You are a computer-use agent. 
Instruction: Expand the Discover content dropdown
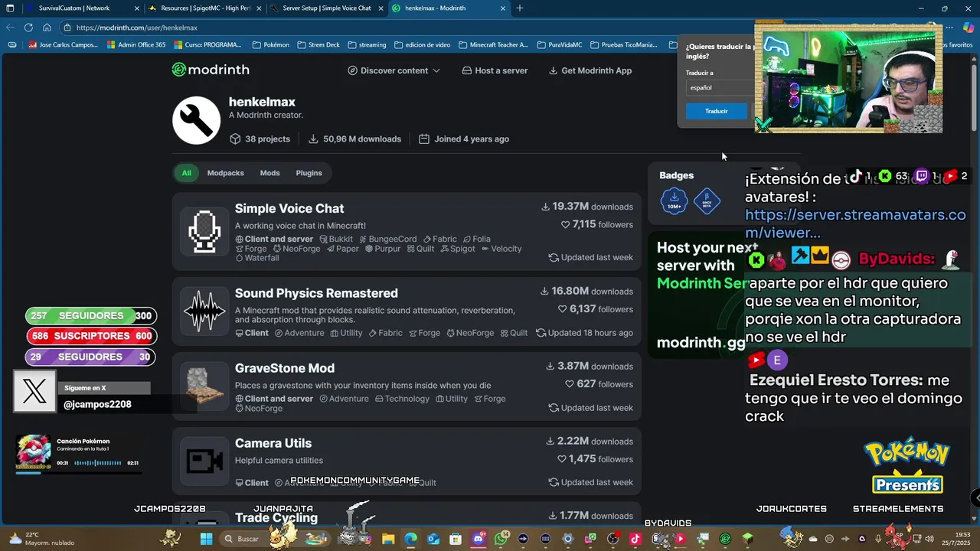pyautogui.click(x=394, y=70)
